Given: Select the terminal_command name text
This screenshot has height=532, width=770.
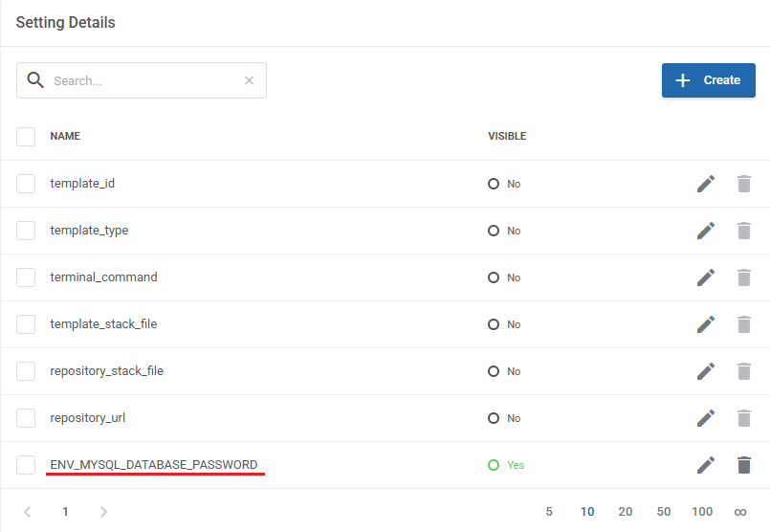Looking at the screenshot, I should coord(103,277).
